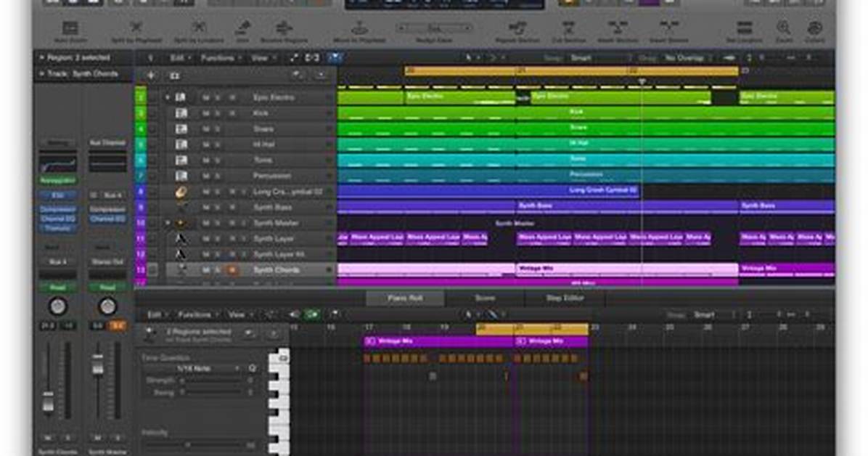Select the Split by Locators tool
This screenshot has height=456, width=868.
[x=199, y=27]
